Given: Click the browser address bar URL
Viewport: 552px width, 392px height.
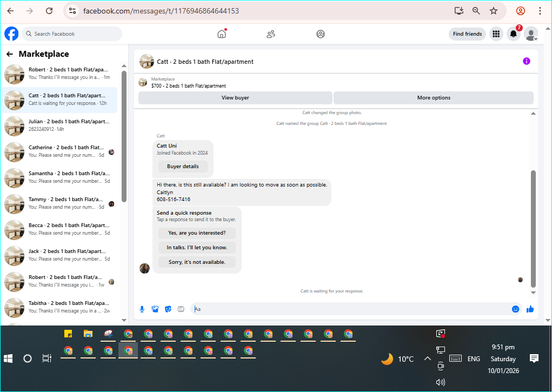Looking at the screenshot, I should tap(161, 11).
